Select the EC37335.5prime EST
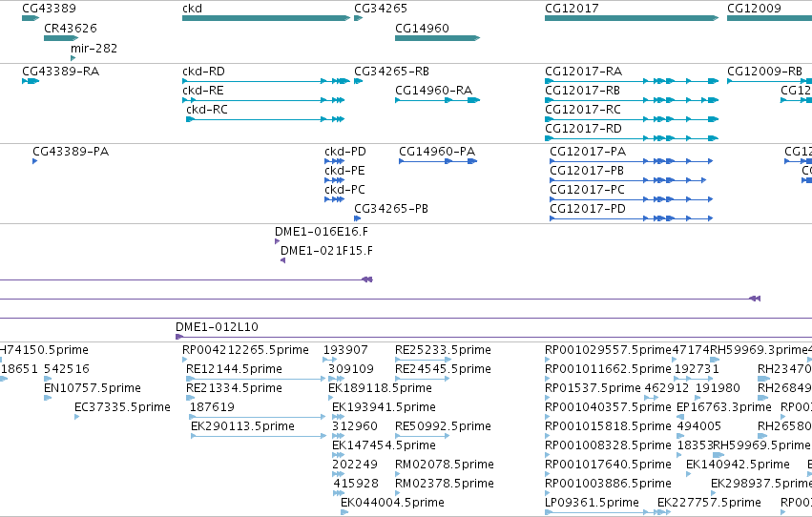The width and height of the screenshot is (812, 517). [x=77, y=417]
